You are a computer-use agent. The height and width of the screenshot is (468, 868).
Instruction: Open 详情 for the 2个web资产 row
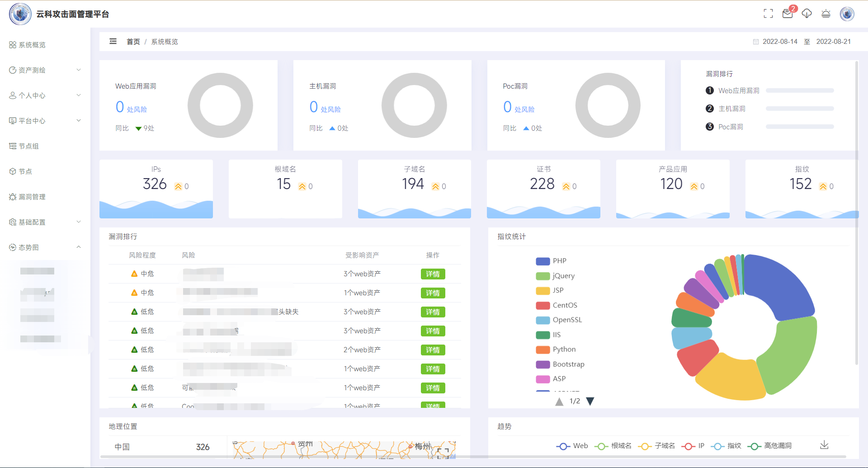[433, 350]
